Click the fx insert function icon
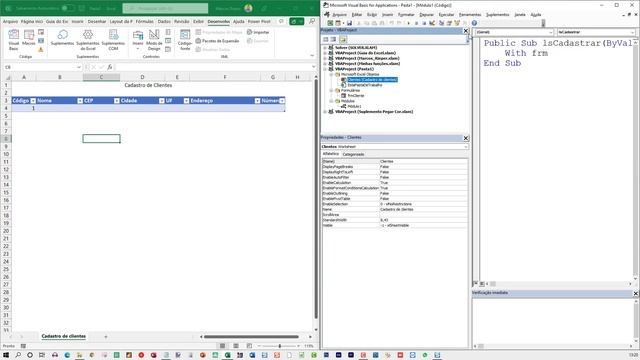 (x=109, y=67)
